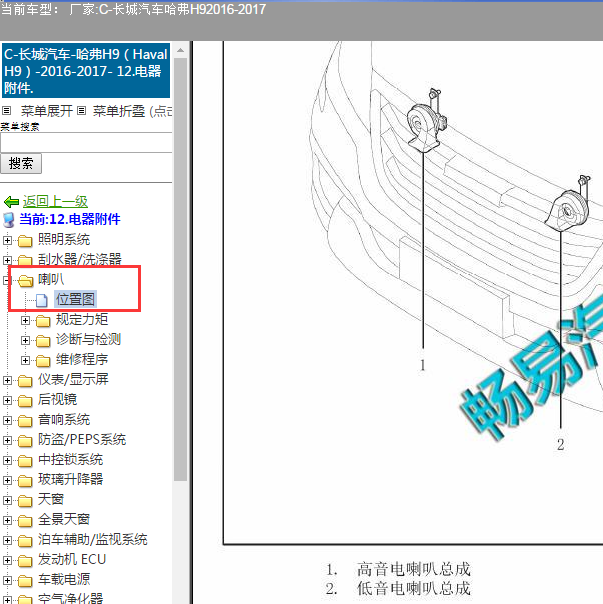Click the 仪表/显示屏 folder icon
Viewport: 603px width, 604px height.
point(25,381)
